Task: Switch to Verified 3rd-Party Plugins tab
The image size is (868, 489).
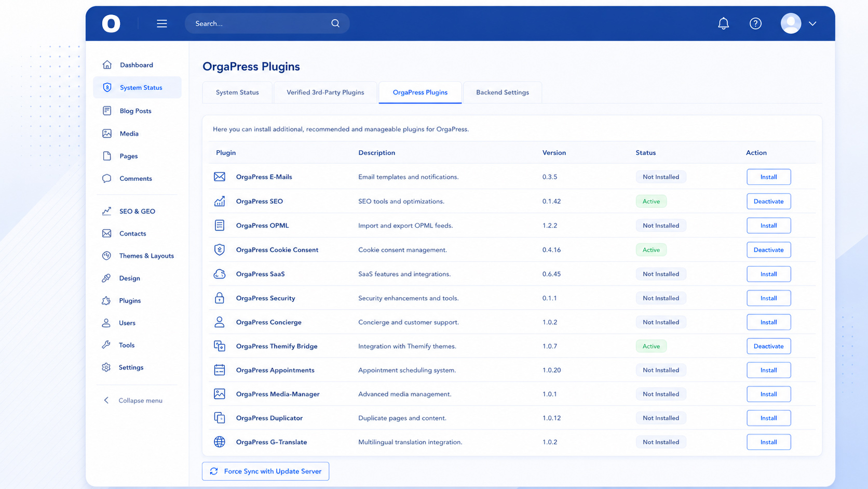Action: click(x=325, y=92)
